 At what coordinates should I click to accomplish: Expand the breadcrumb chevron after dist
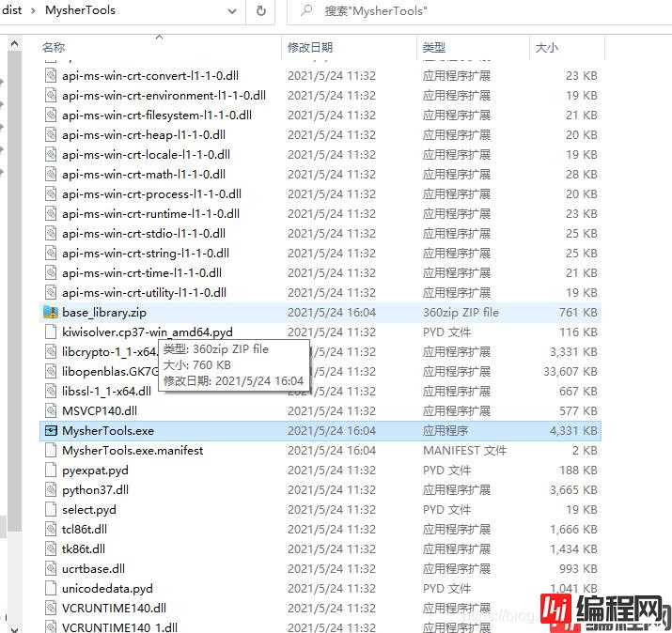(34, 10)
